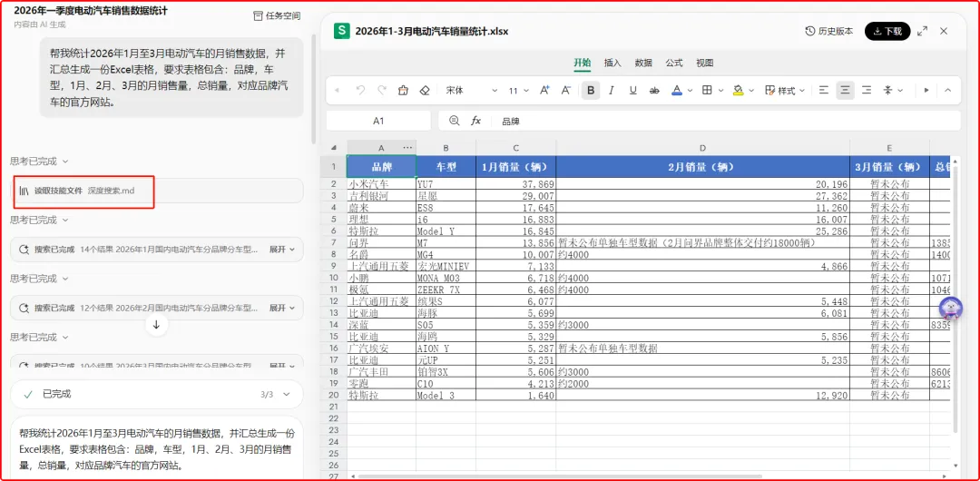Click the floating assistant avatar icon

[x=951, y=307]
